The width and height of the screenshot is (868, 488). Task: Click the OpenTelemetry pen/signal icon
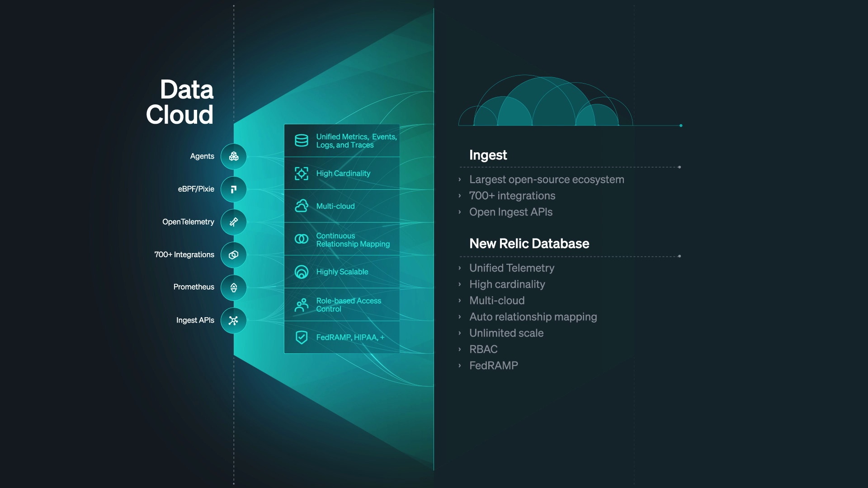(233, 222)
